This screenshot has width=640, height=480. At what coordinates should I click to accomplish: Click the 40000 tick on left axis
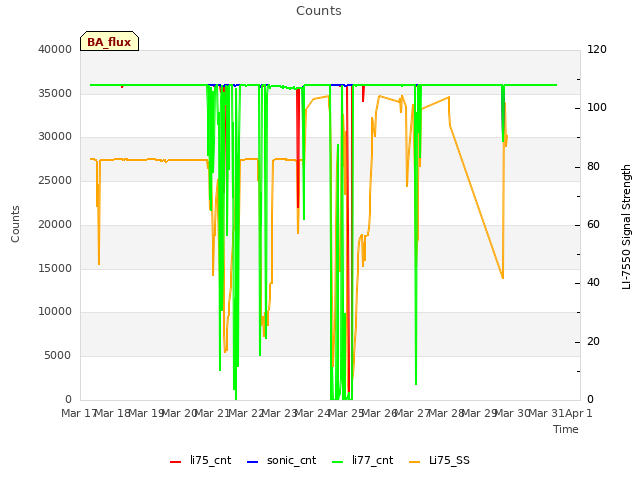tap(55, 49)
